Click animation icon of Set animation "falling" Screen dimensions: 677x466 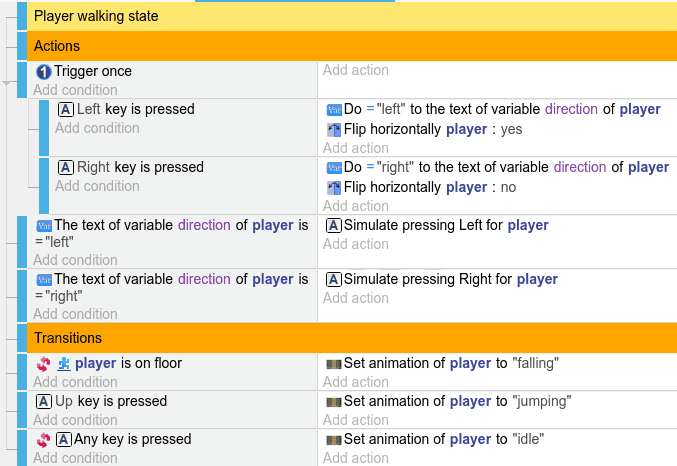coord(334,364)
